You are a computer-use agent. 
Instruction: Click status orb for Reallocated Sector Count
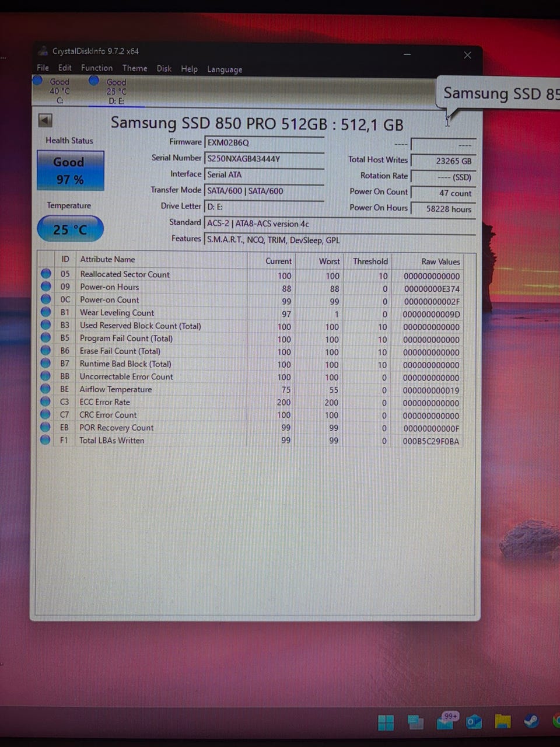46,274
